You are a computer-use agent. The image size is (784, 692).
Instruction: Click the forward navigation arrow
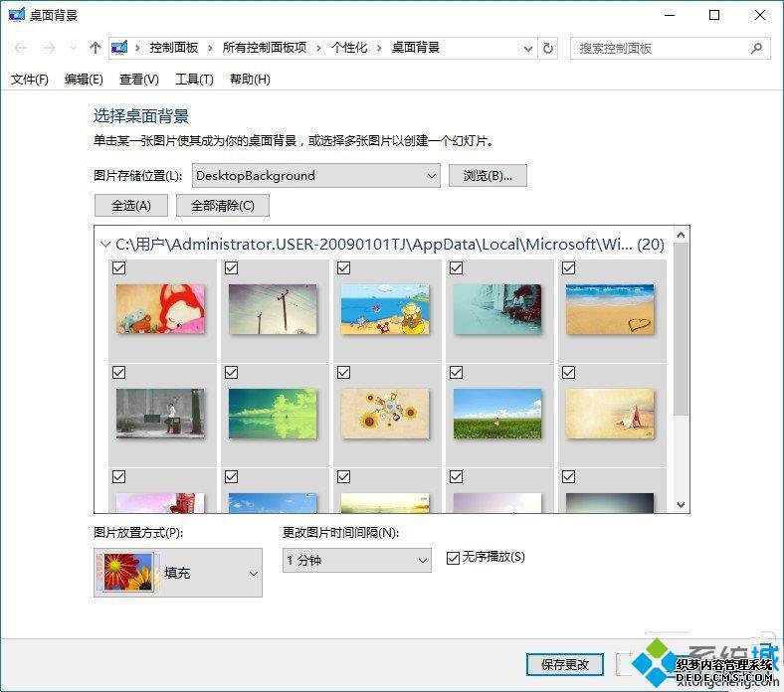(x=49, y=48)
